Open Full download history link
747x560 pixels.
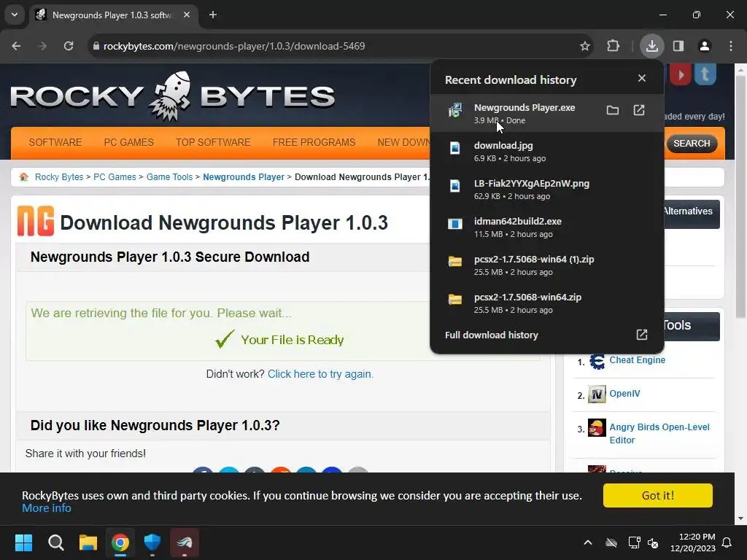pos(491,335)
